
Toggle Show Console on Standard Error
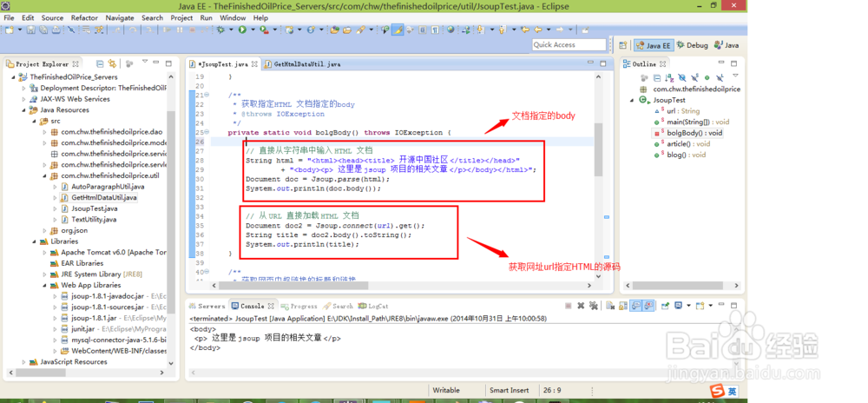pyautogui.click(x=648, y=305)
